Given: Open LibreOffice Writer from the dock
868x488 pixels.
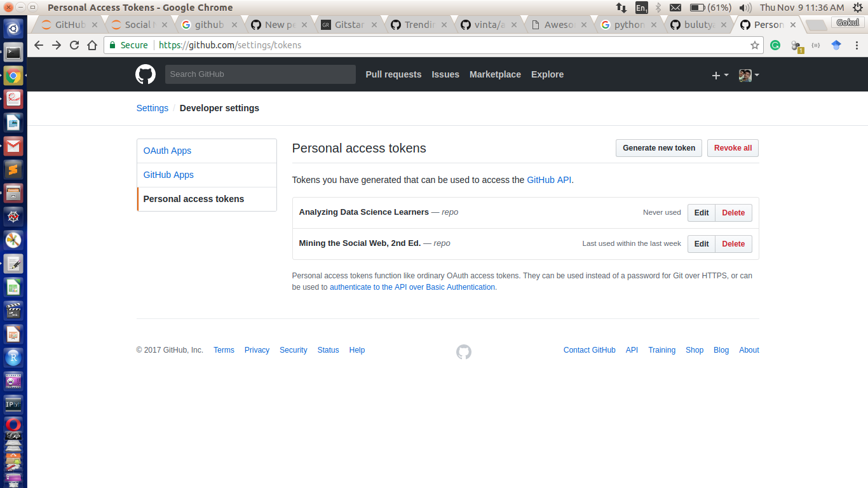Looking at the screenshot, I should click(13, 123).
